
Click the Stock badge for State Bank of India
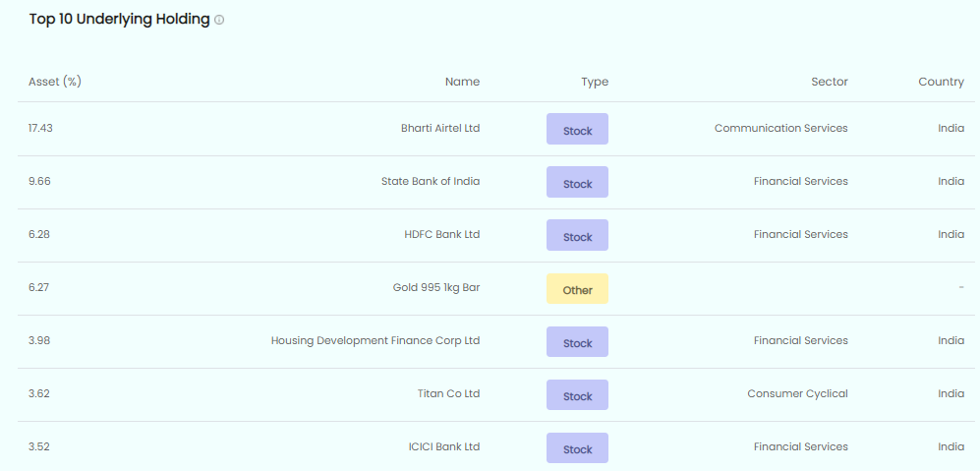coord(577,183)
